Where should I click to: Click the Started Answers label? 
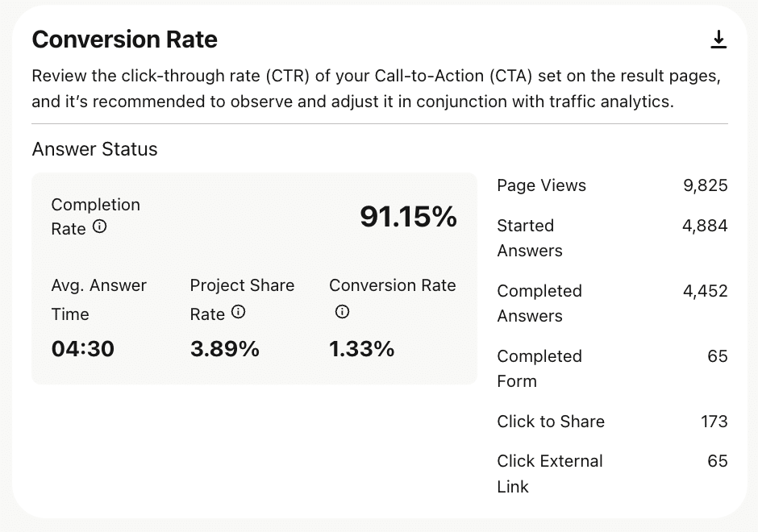(530, 238)
